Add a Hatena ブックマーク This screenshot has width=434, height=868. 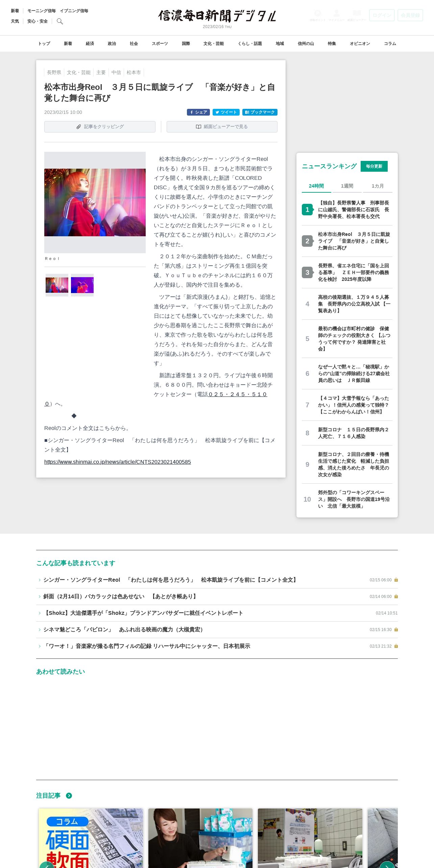[260, 112]
